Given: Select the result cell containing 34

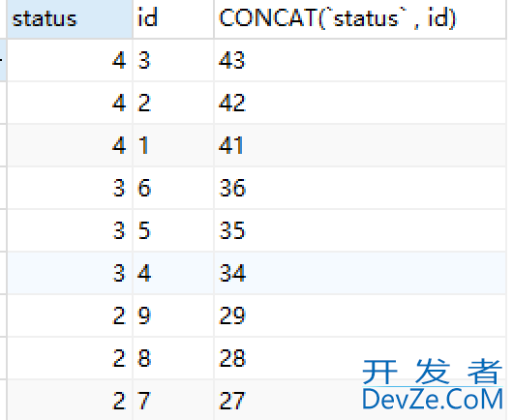Looking at the screenshot, I should (x=360, y=273).
